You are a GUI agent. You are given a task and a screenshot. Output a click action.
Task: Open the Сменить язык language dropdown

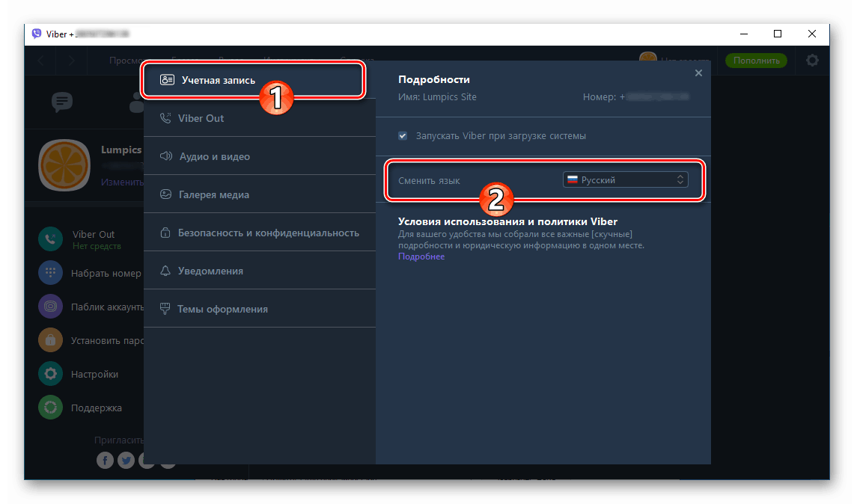coord(625,179)
